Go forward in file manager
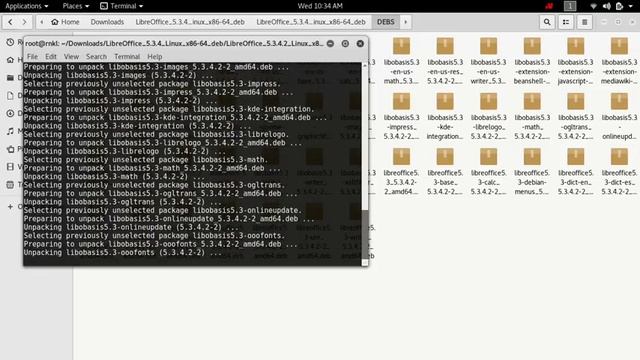The width and height of the screenshot is (640, 360). tap(24, 22)
